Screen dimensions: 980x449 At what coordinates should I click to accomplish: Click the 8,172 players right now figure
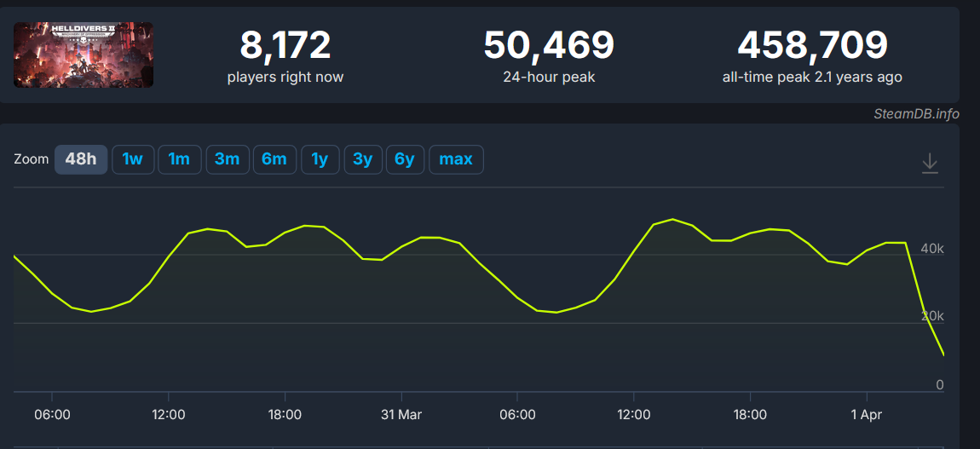(x=285, y=46)
